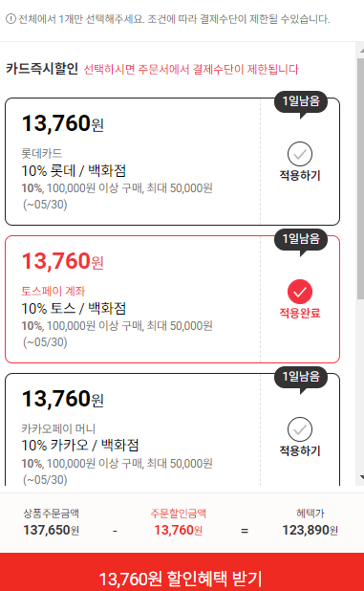Click the 1일남음 badge on Lotte card
364x591 pixels.
coord(301,101)
